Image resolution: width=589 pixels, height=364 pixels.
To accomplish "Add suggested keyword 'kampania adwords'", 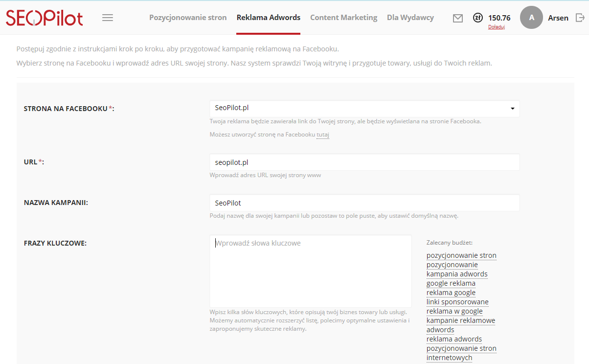I will pyautogui.click(x=457, y=274).
